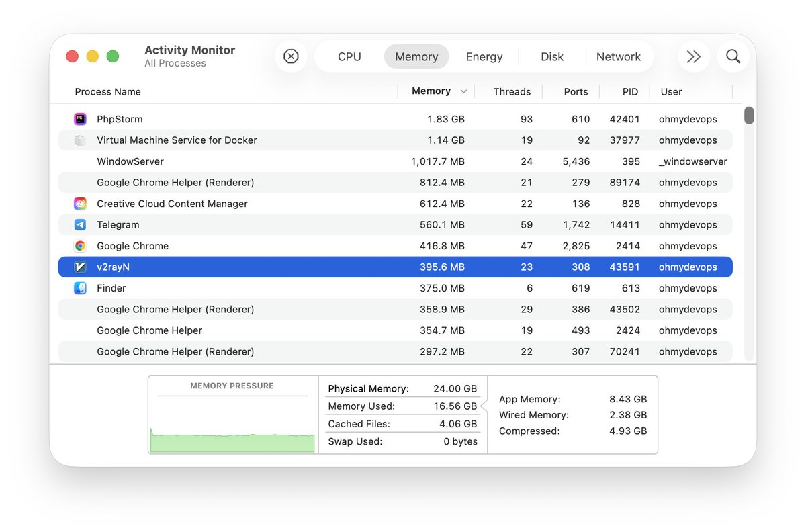Click the Telegram app icon

80,225
